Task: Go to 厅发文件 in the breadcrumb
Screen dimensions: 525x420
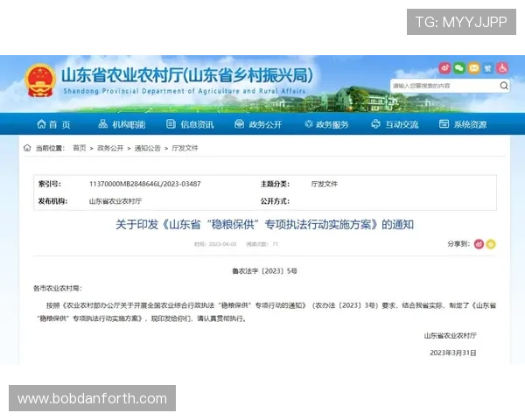Action: (185, 148)
